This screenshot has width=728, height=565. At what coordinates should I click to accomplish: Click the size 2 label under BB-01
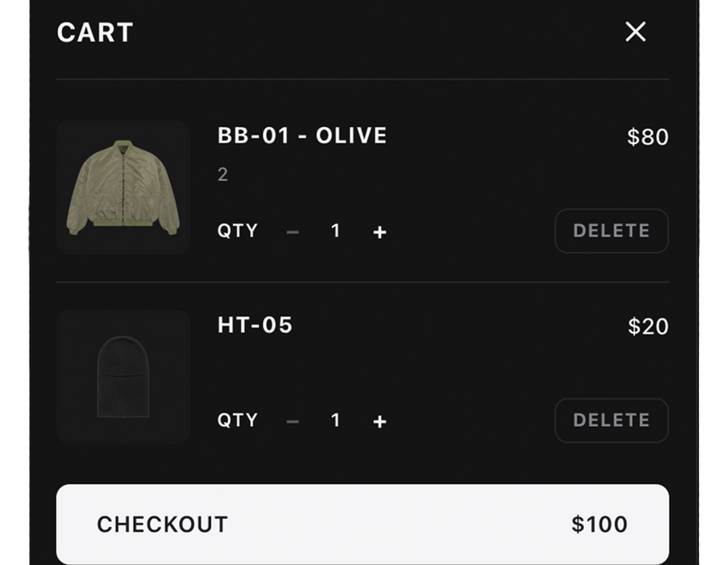(x=222, y=175)
